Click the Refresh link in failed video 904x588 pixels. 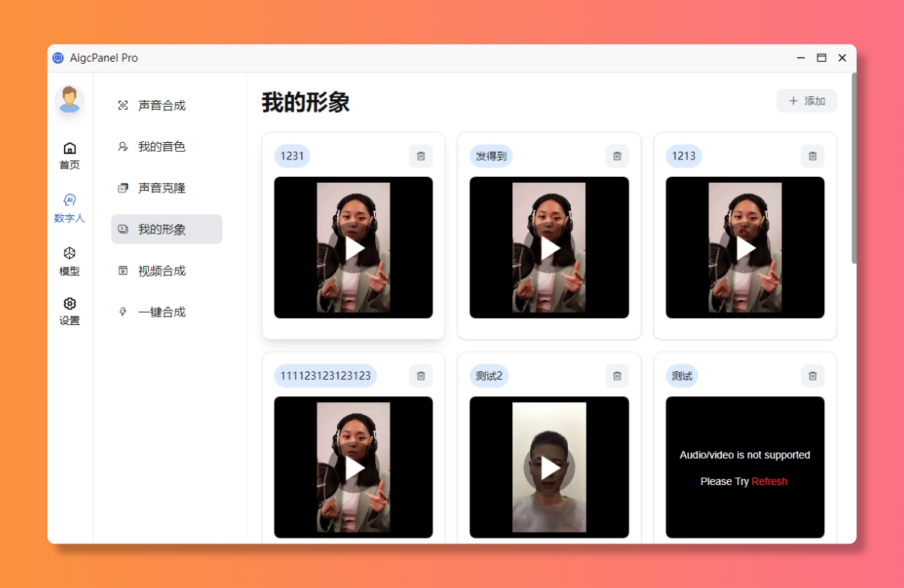(769, 481)
